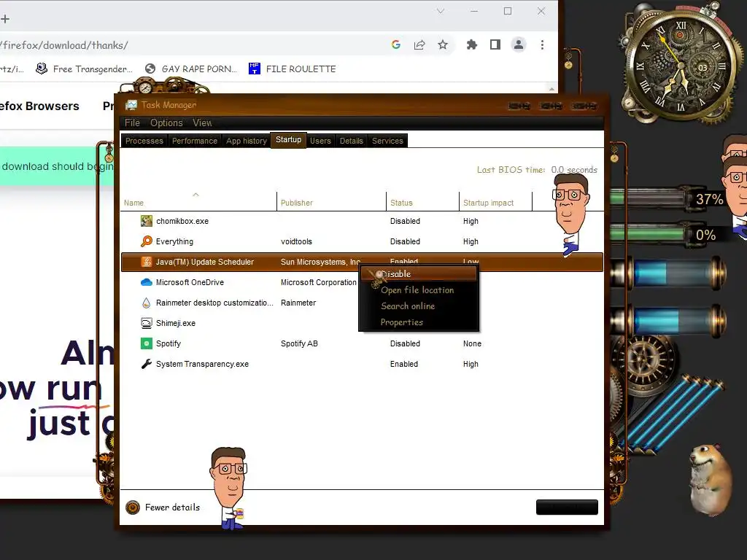Switch to the Performance tab
This screenshot has width=747, height=560.
pos(194,141)
